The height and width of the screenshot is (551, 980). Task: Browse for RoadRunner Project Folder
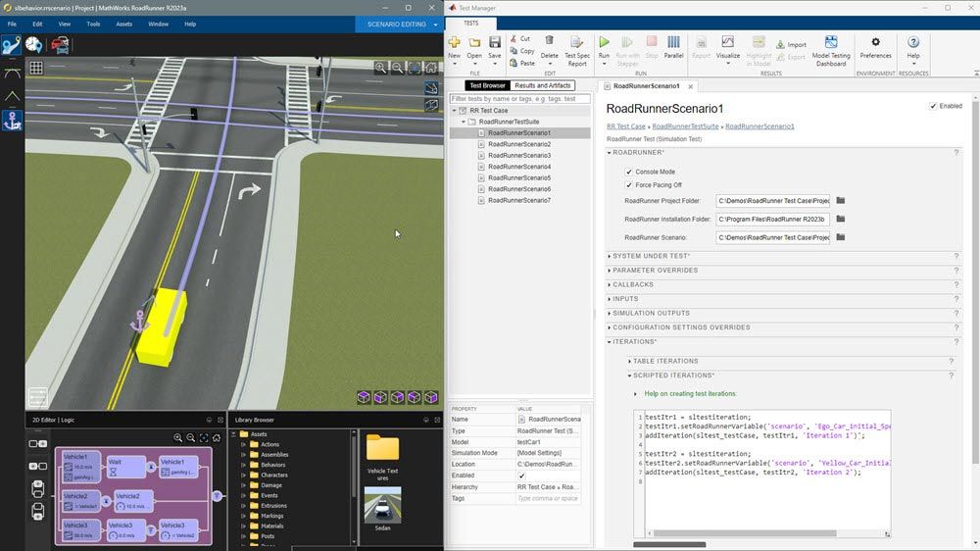[x=840, y=201]
